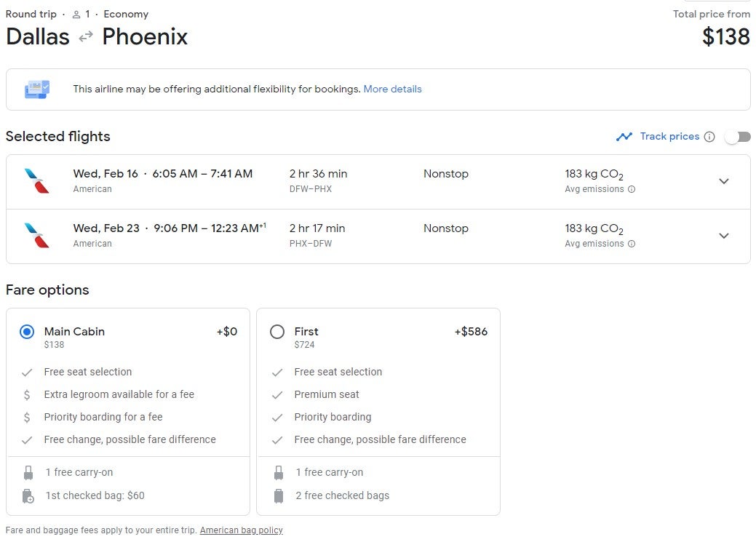The width and height of the screenshot is (756, 542).
Task: Expand details for the Feb 16 DFW–PHX flight
Action: click(x=724, y=180)
